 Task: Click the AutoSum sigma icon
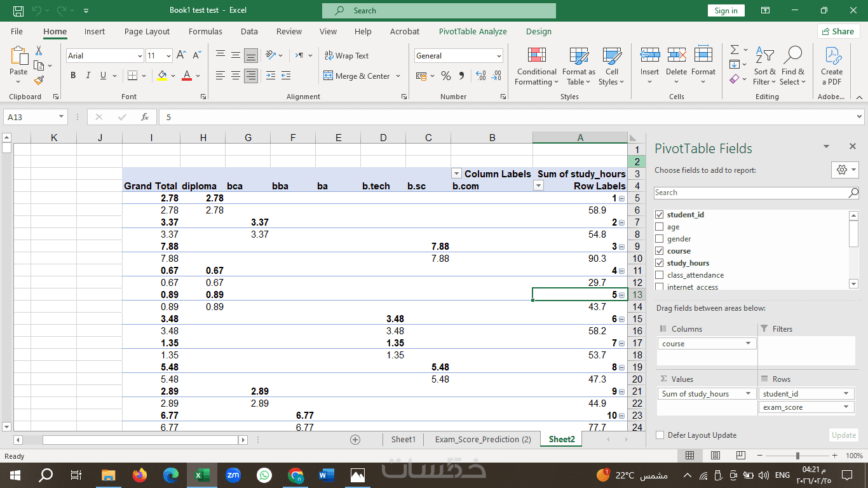tap(735, 50)
